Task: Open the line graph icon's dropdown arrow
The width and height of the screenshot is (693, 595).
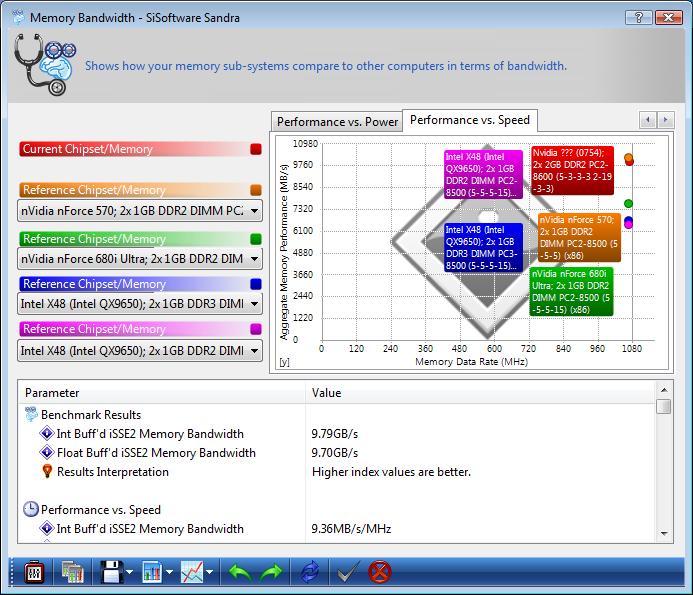Action: [209, 572]
